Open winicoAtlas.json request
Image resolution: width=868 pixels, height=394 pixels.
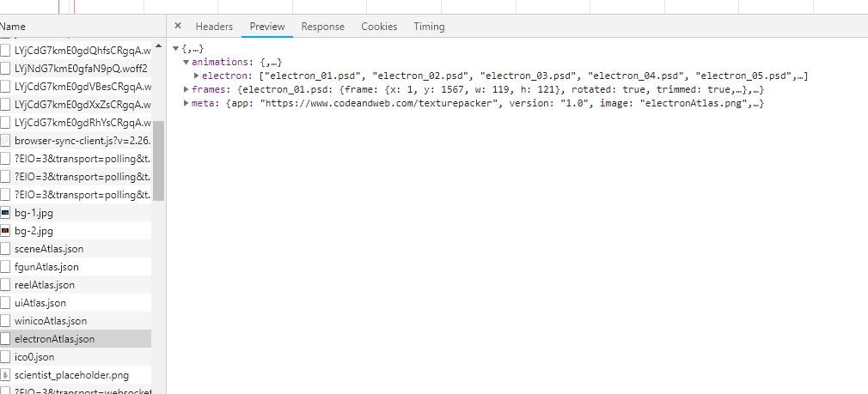[76, 320]
